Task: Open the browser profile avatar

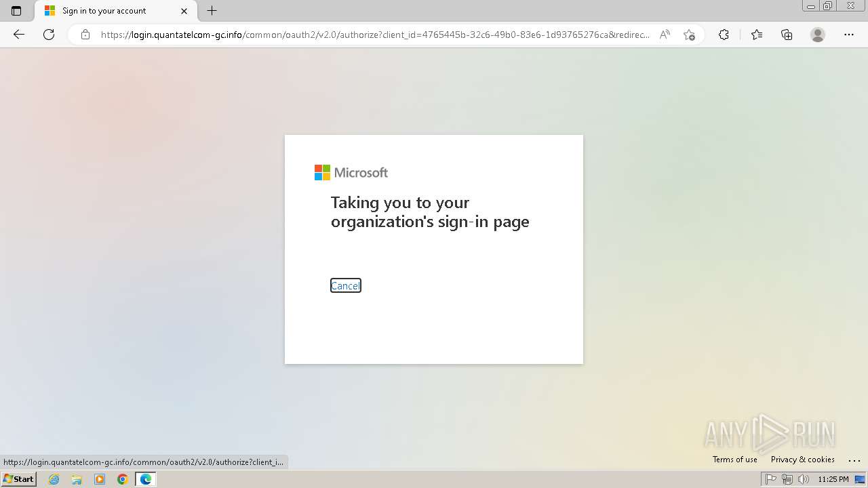Action: 818,35
